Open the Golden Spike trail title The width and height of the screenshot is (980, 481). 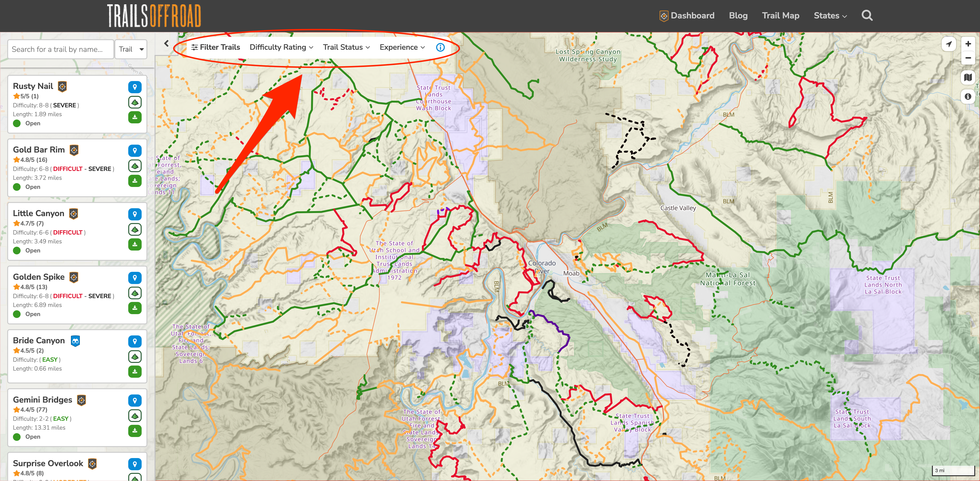point(39,277)
